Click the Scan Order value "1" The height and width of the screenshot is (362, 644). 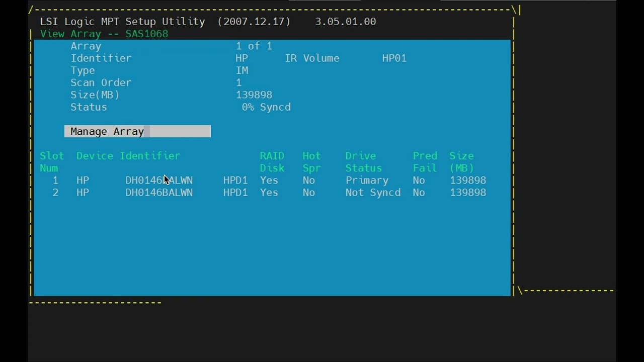click(x=239, y=82)
